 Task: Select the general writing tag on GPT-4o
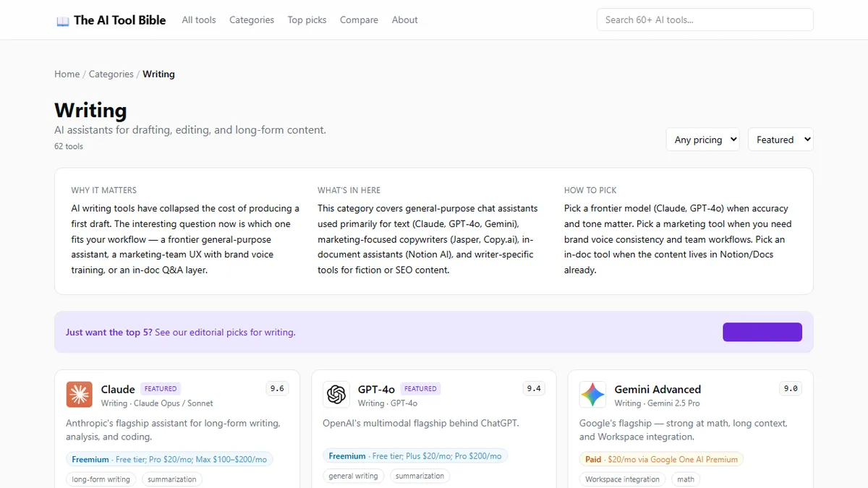[x=353, y=476]
